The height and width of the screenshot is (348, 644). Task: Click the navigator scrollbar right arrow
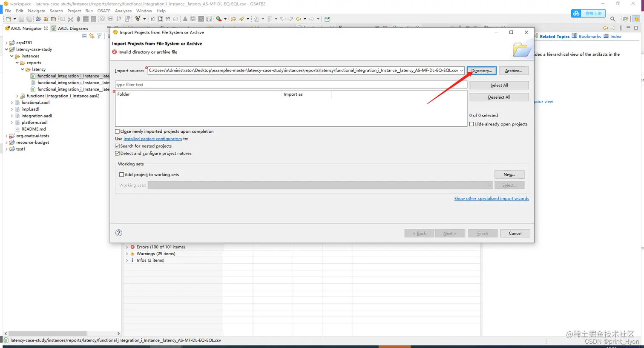pyautogui.click(x=118, y=334)
